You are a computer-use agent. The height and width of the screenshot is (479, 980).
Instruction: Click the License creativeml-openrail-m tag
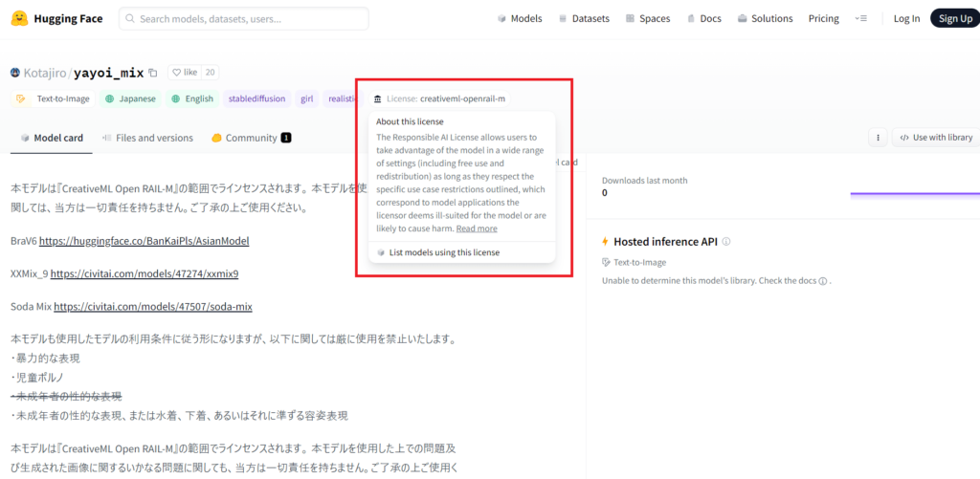pyautogui.click(x=439, y=98)
